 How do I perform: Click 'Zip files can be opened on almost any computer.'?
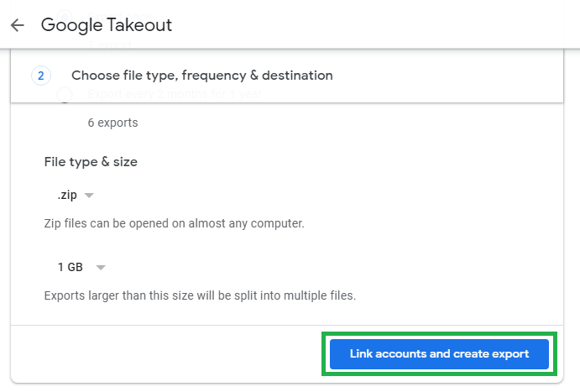[175, 223]
